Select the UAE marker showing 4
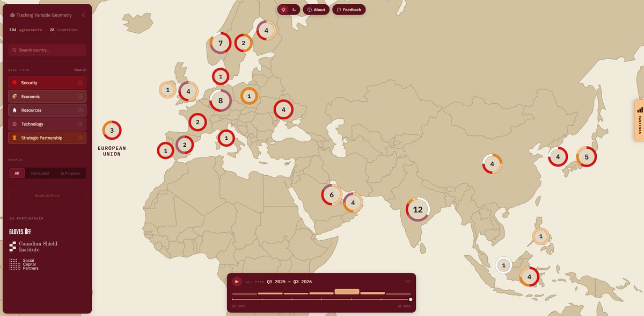Image resolution: width=644 pixels, height=316 pixels. [353, 203]
